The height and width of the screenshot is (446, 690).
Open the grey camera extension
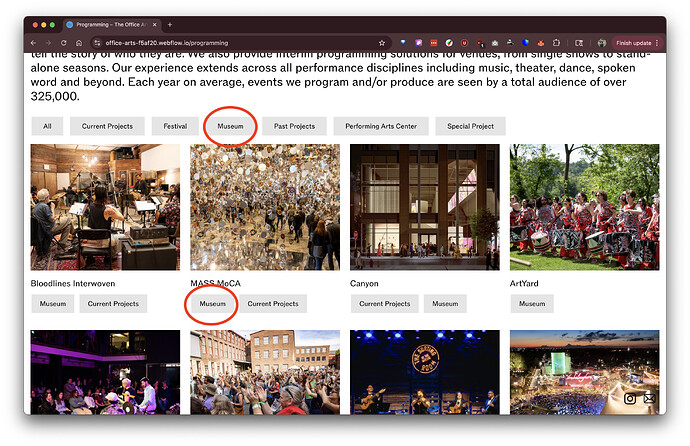tap(495, 43)
